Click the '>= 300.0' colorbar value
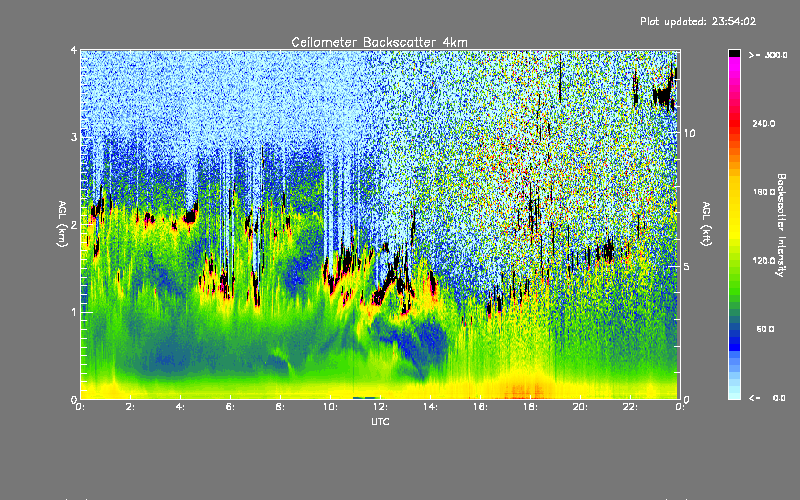This screenshot has height=500, width=800. [x=768, y=55]
